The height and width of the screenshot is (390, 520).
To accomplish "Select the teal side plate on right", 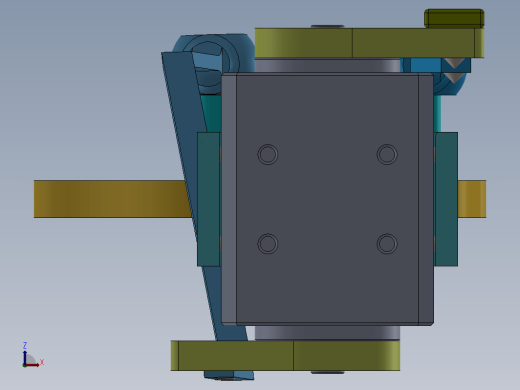I will point(446,199).
